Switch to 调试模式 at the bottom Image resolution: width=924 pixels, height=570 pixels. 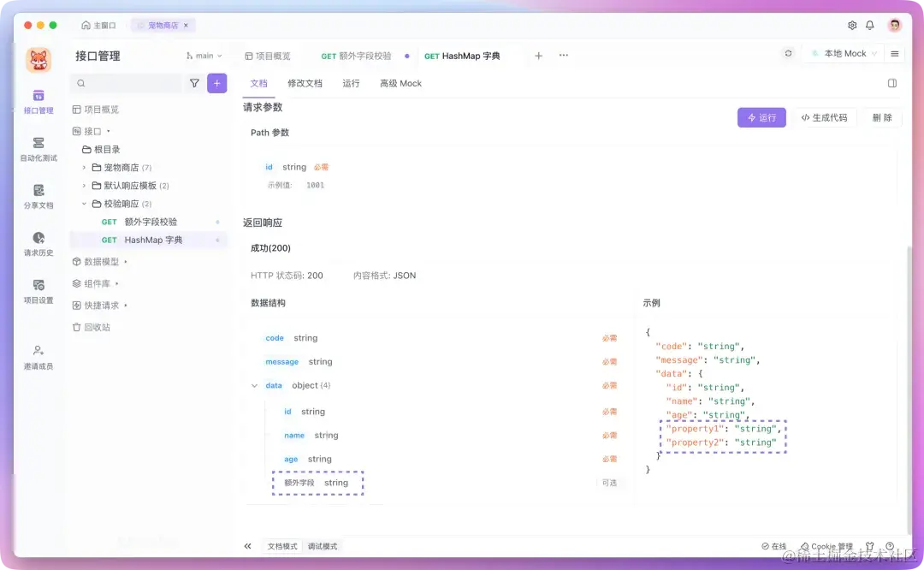(323, 545)
